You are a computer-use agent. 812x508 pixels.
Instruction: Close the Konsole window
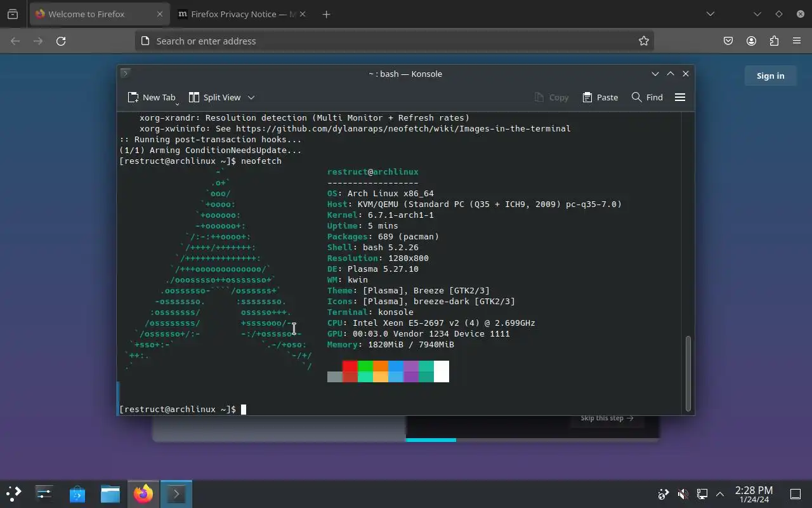pos(686,74)
